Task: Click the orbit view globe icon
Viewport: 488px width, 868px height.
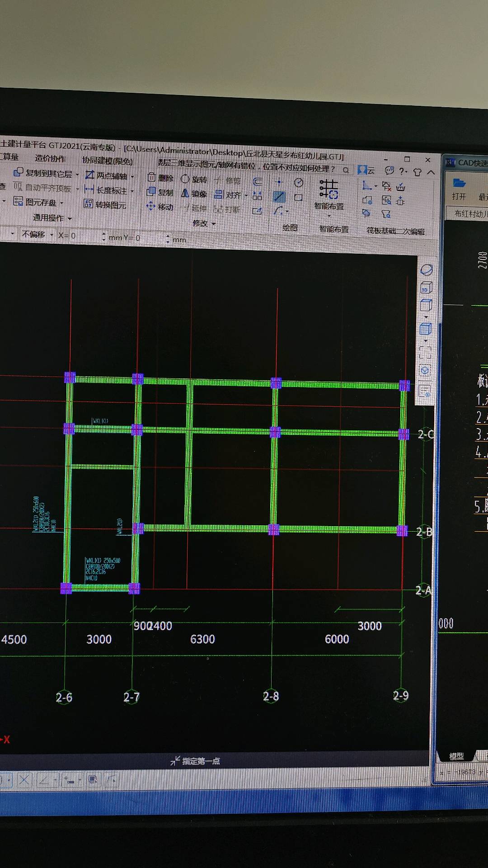Action: 427,270
